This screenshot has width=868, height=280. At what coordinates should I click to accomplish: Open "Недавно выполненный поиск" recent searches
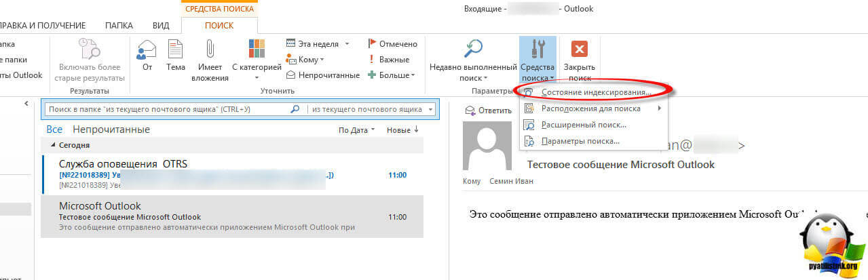coord(473,60)
